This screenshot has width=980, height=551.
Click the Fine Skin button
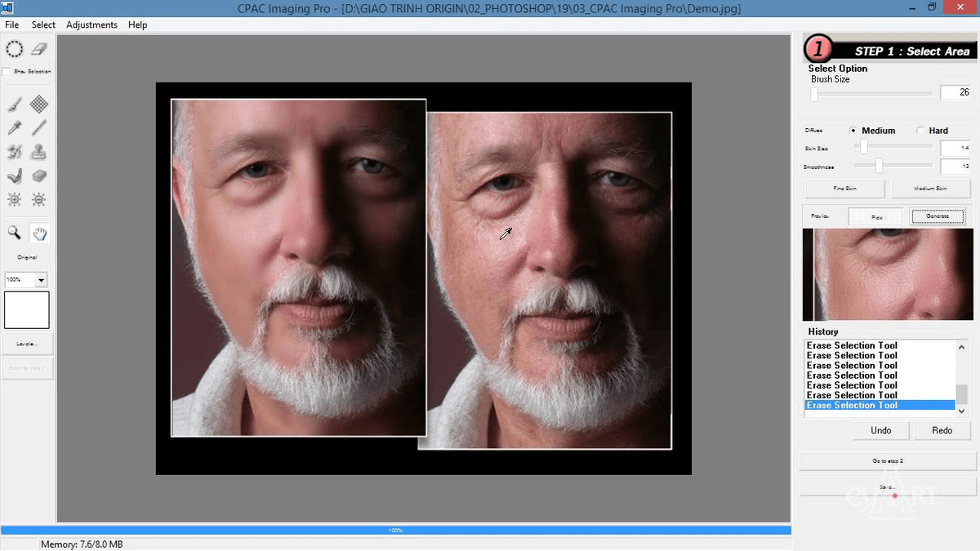pyautogui.click(x=844, y=188)
